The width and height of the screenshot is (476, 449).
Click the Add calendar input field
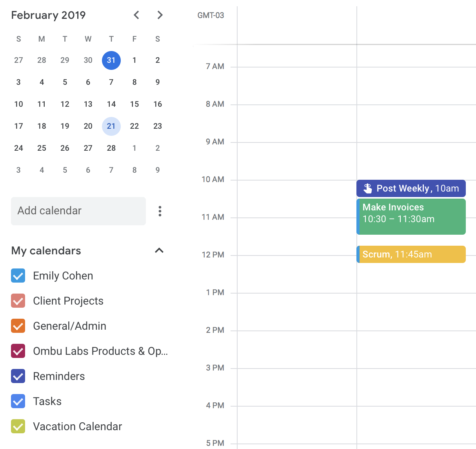[78, 211]
